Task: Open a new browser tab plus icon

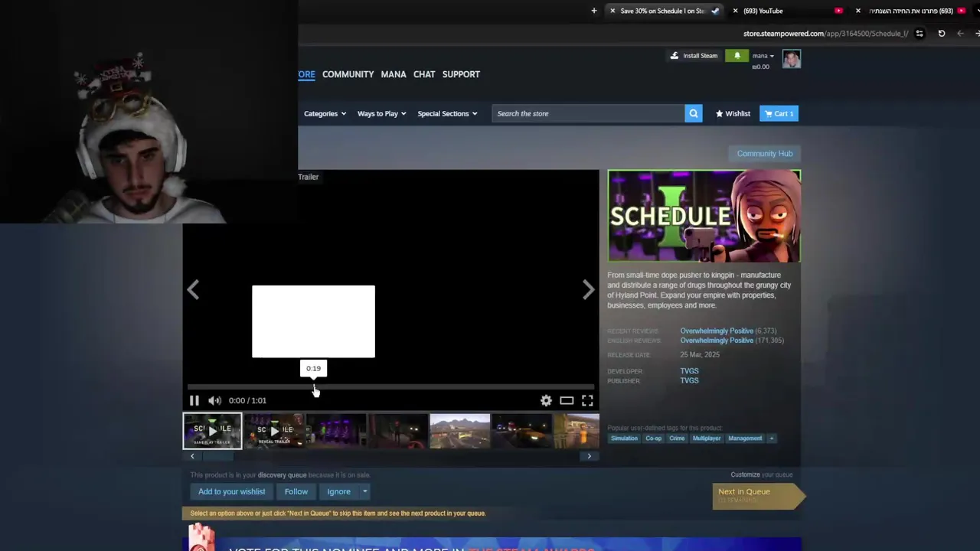Action: point(594,11)
